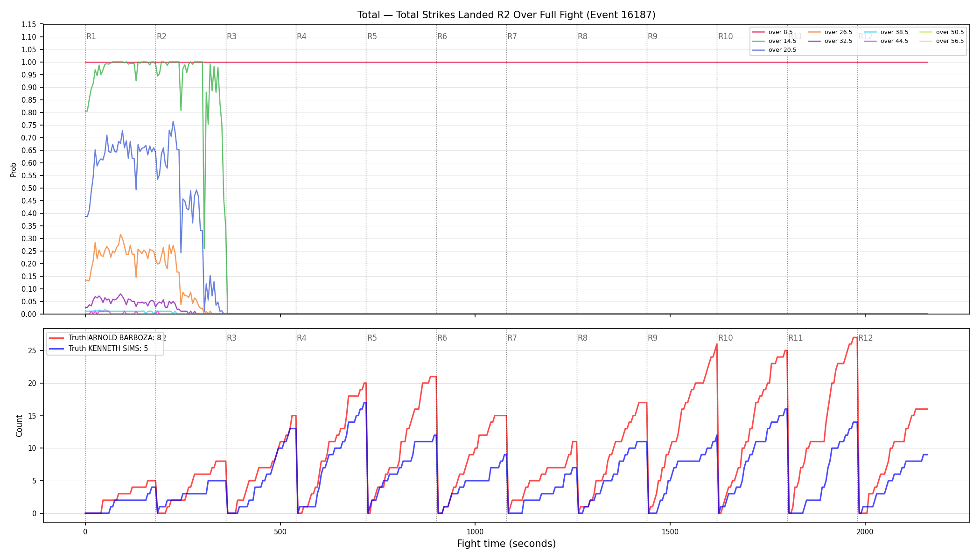Screen dimensions: 980x560
Task: Click the orange 'over 26.5' legend line swatch
Action: [x=814, y=32]
